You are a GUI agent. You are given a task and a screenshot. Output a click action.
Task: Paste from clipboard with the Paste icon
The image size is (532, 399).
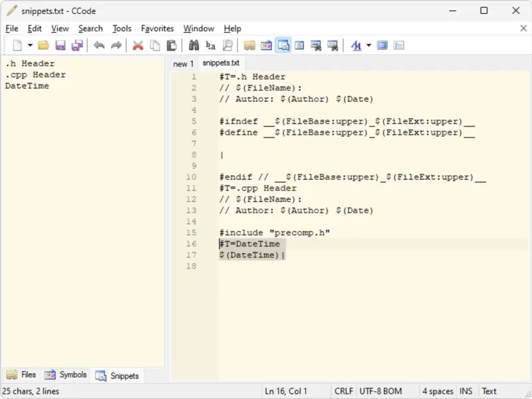[x=172, y=45]
